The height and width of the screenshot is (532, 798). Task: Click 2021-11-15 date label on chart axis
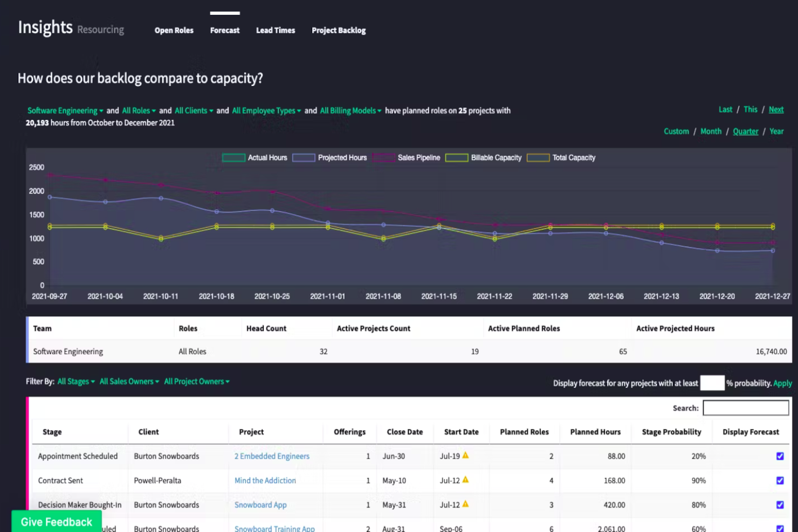[438, 296]
